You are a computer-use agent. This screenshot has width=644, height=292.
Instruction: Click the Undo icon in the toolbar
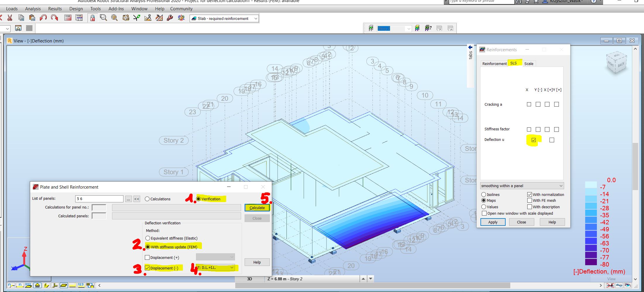point(43,18)
